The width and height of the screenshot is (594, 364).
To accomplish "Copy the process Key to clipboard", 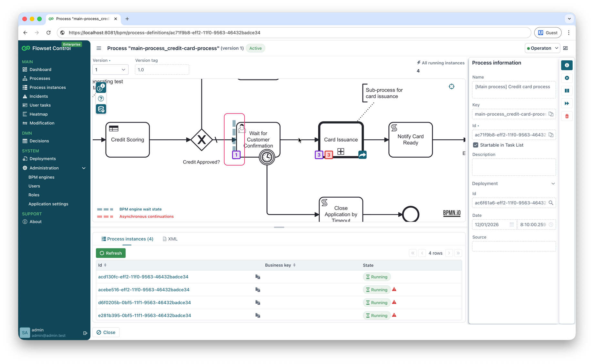I will pyautogui.click(x=551, y=114).
